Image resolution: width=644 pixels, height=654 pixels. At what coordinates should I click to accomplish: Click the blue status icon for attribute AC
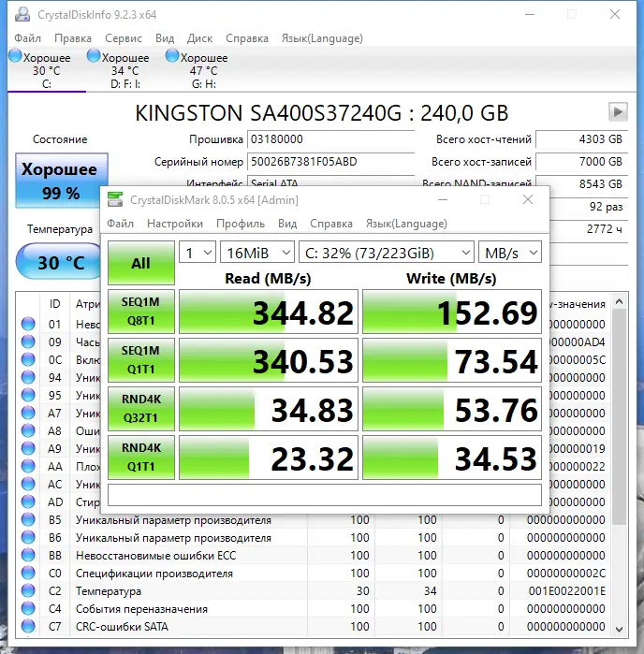point(28,484)
